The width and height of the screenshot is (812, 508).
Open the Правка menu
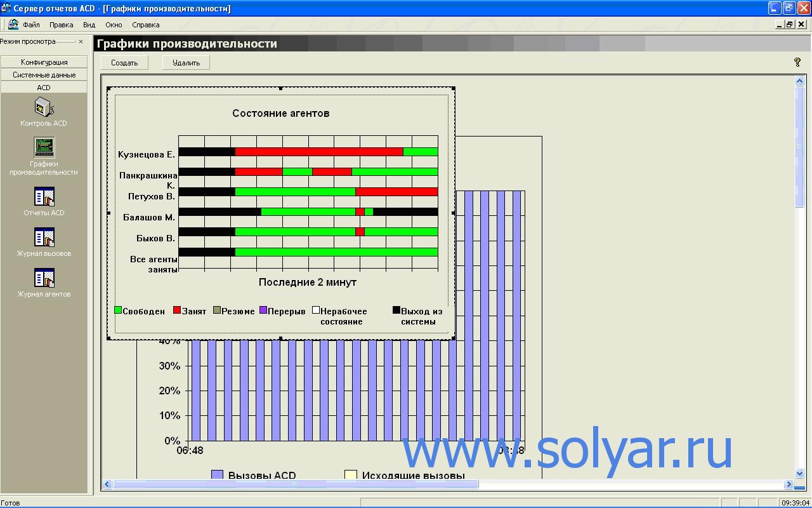[x=61, y=25]
